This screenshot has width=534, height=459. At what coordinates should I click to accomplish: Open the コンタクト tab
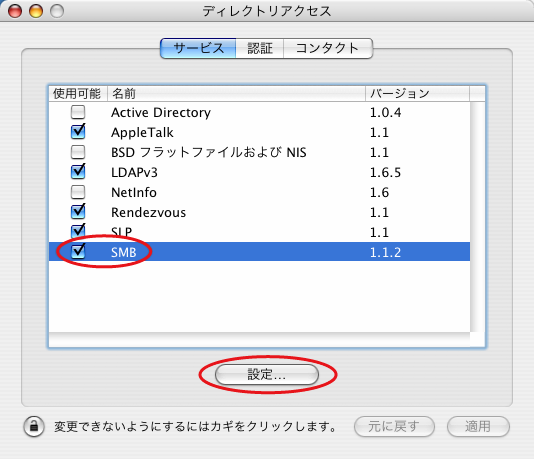[328, 48]
